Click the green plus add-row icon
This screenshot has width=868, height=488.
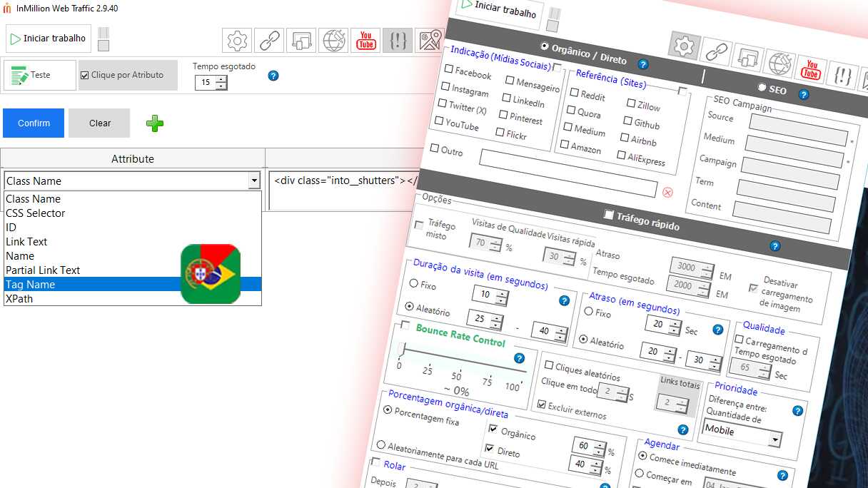[155, 123]
